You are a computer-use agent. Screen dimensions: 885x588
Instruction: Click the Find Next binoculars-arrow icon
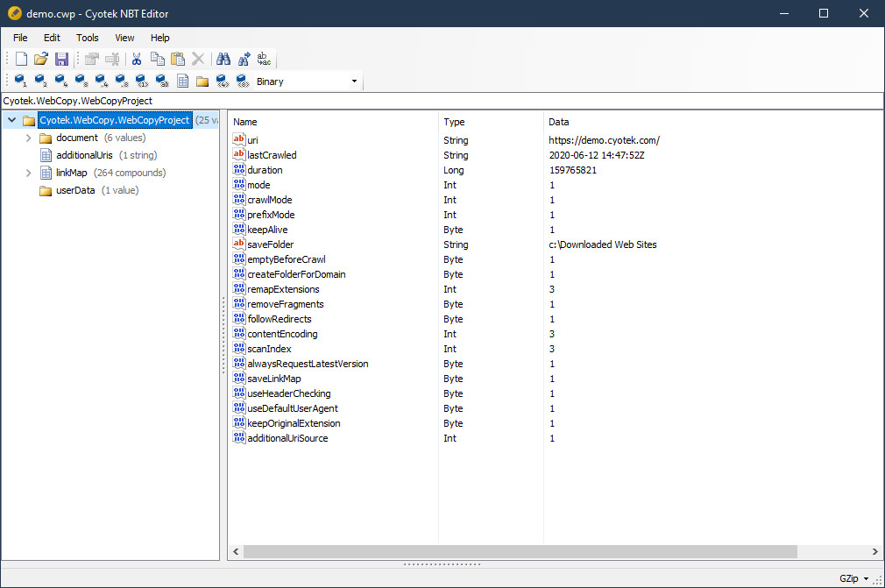(244, 59)
